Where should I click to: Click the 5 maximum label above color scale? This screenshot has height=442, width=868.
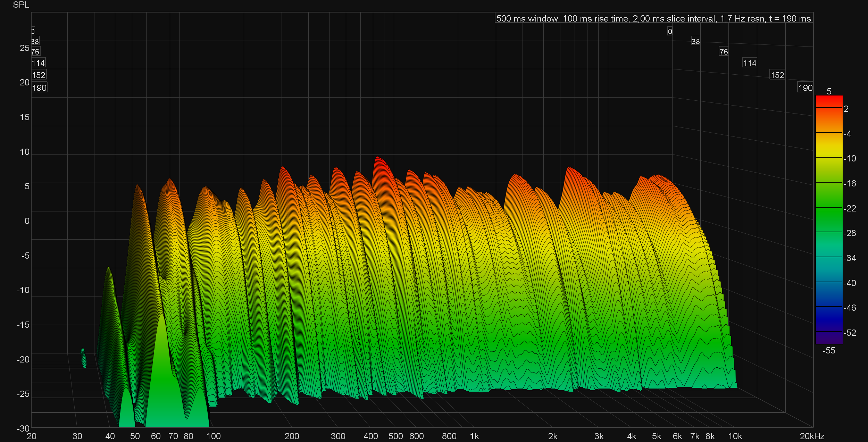829,91
